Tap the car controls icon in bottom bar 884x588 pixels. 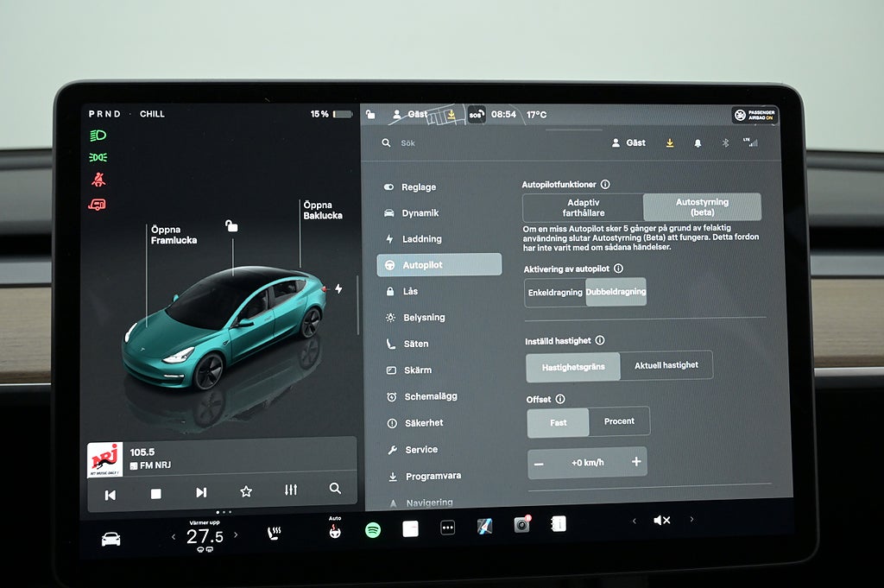111,539
